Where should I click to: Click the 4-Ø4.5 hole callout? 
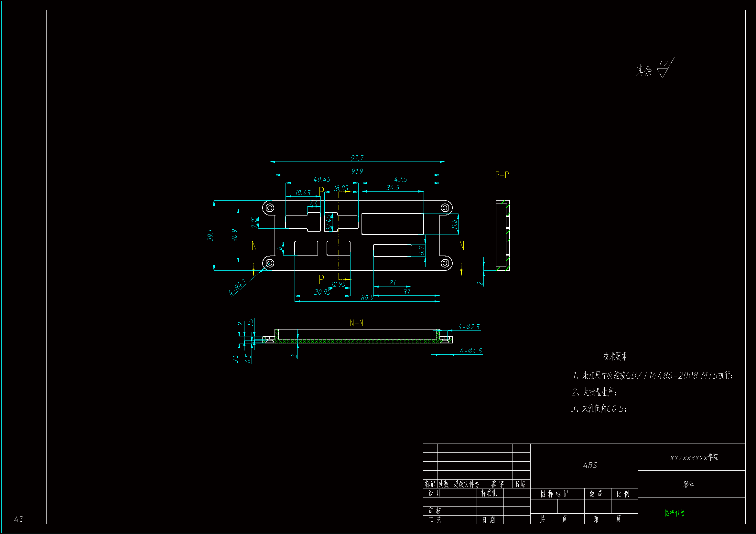tap(470, 351)
